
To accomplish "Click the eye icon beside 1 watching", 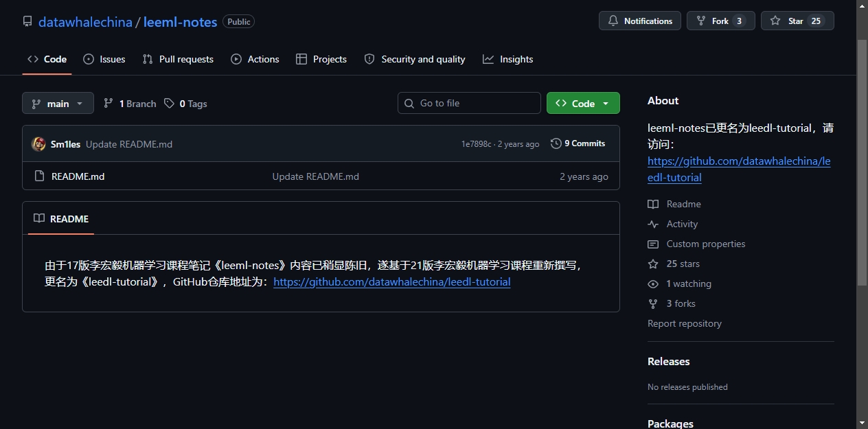I will (653, 283).
